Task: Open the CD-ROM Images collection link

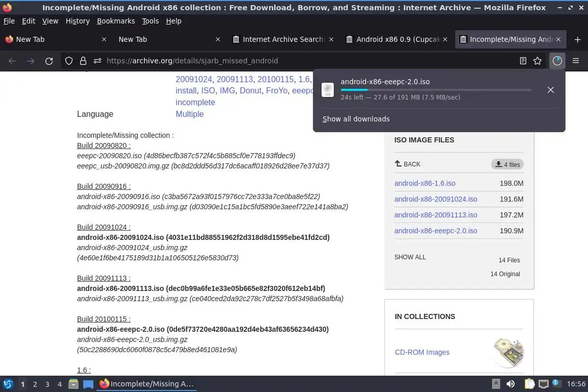Action: [x=422, y=352]
